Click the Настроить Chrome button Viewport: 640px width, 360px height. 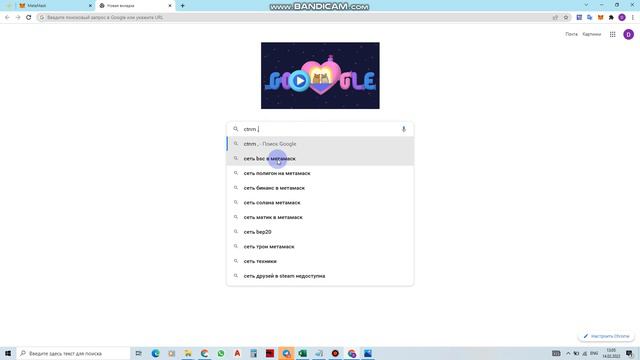[x=606, y=336]
